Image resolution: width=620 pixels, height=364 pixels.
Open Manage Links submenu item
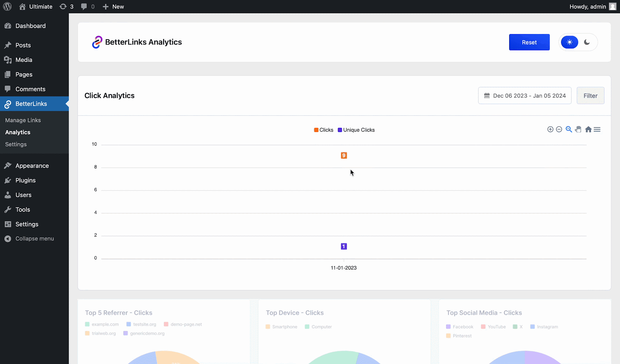click(x=23, y=120)
